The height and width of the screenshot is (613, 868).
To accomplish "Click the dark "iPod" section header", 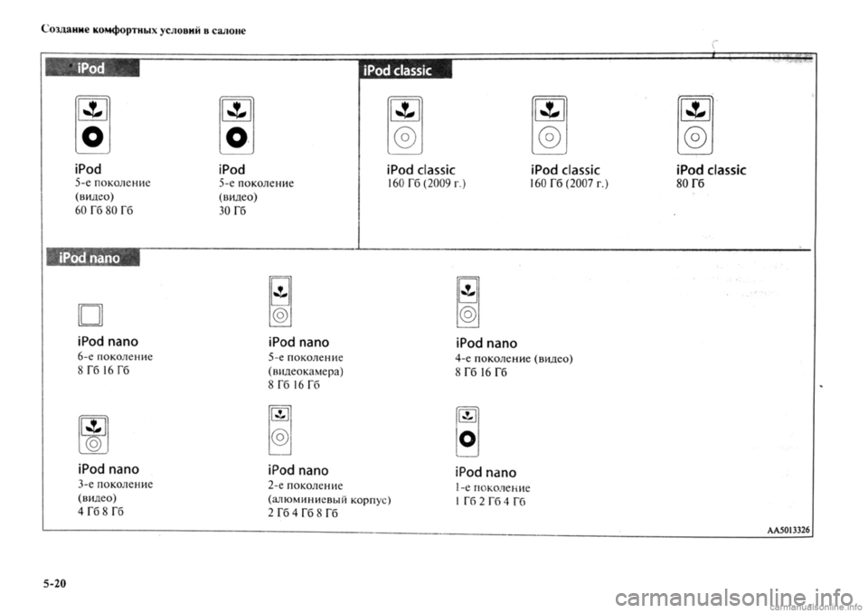I will (x=92, y=68).
